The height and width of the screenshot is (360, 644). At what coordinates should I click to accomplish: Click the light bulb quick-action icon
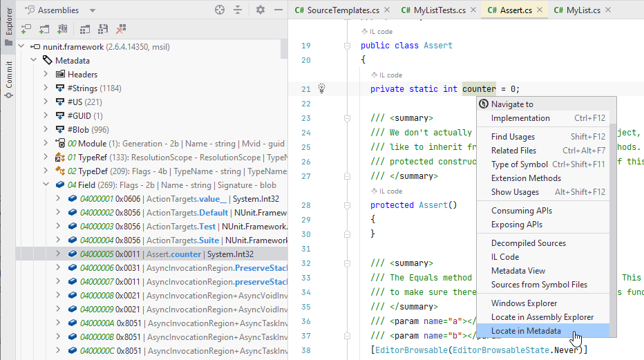point(321,88)
